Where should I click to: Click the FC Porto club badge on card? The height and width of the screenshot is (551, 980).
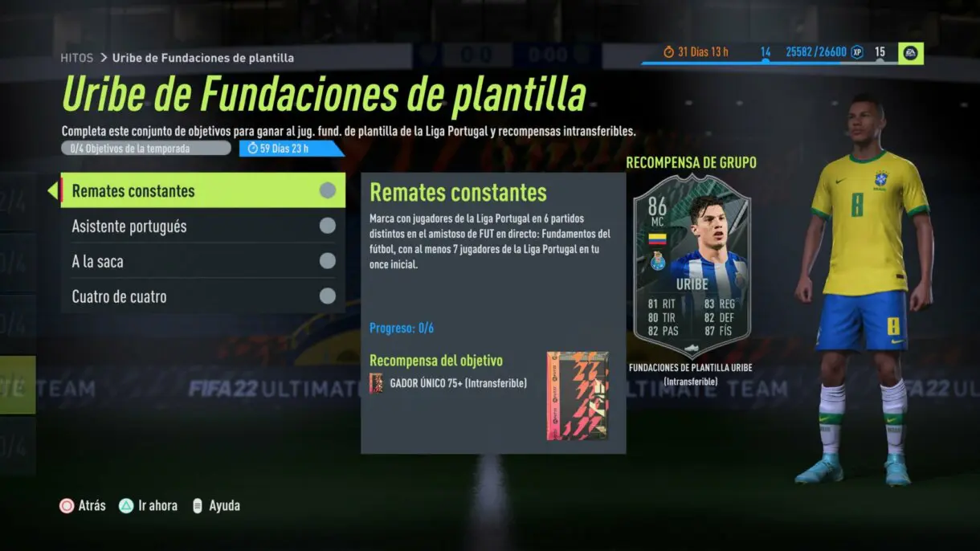click(658, 262)
